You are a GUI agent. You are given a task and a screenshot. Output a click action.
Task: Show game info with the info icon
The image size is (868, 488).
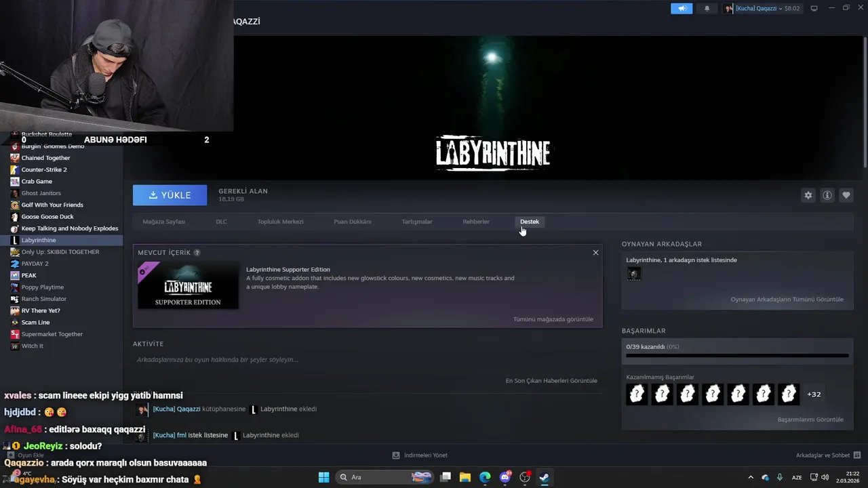click(x=827, y=195)
